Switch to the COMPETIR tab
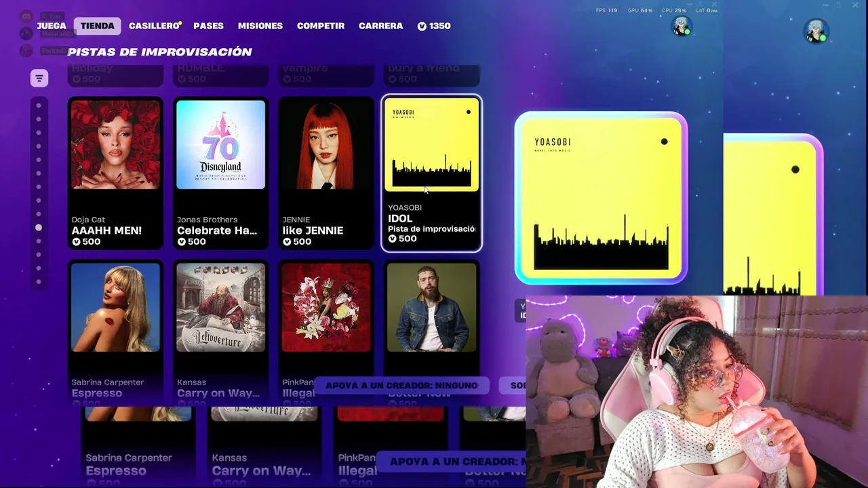 pyautogui.click(x=321, y=26)
